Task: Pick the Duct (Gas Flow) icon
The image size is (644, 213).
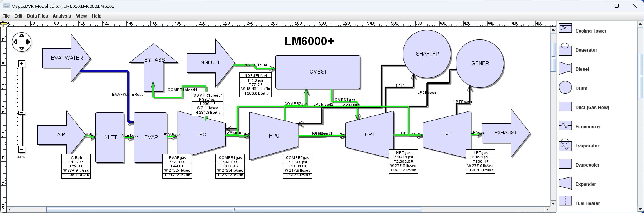Action: pyautogui.click(x=565, y=106)
